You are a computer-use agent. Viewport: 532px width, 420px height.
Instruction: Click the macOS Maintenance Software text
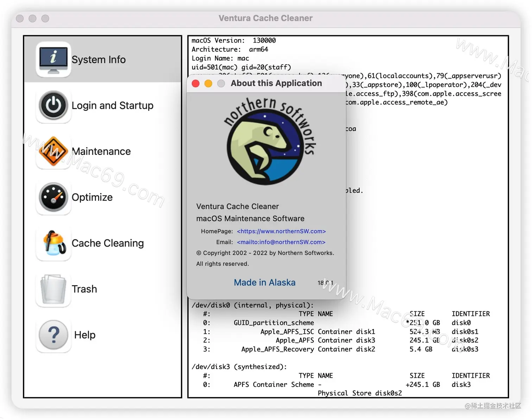click(x=250, y=219)
